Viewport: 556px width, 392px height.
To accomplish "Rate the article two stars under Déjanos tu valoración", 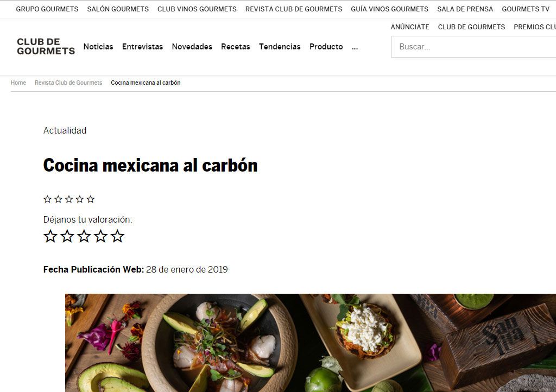I will click(67, 236).
